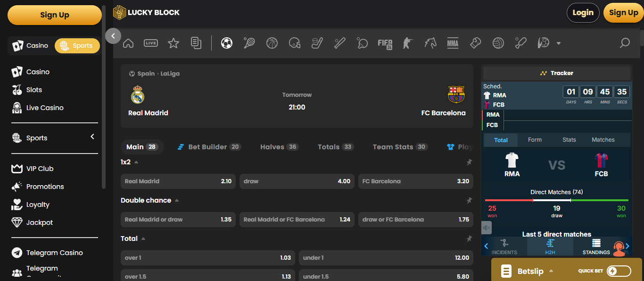The image size is (644, 281).
Task: Collapse the Total market section
Action: pyautogui.click(x=143, y=238)
